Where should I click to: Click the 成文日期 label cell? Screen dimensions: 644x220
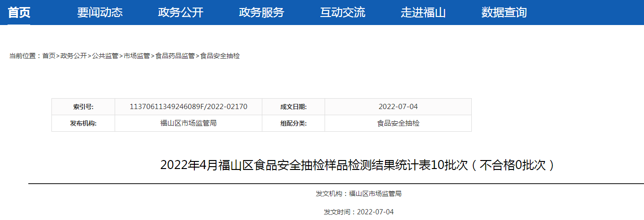pos(293,107)
